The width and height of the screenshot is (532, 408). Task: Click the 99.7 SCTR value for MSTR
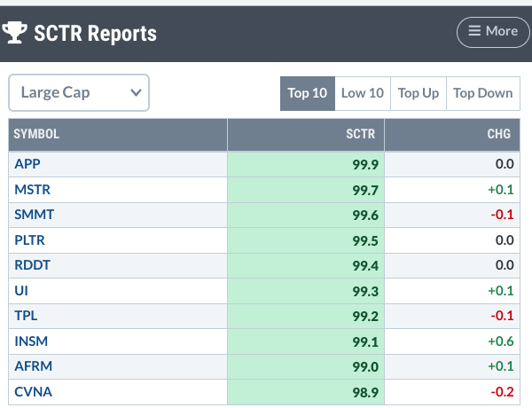click(365, 190)
